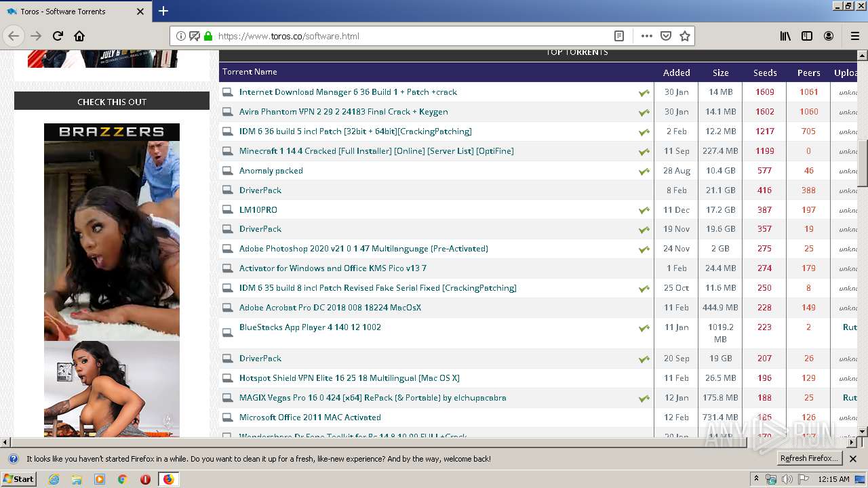
Task: Save page to Pocket icon
Action: coord(666,36)
